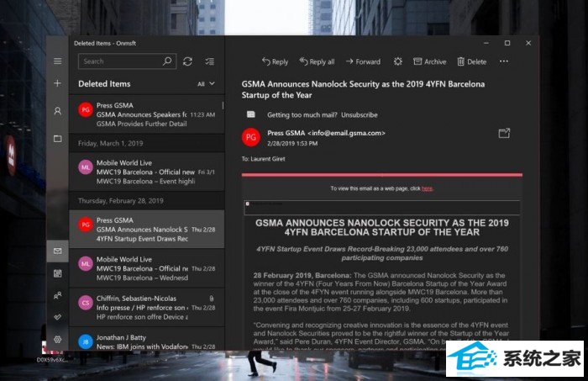Forward the open message
This screenshot has height=381, width=588.
click(363, 61)
